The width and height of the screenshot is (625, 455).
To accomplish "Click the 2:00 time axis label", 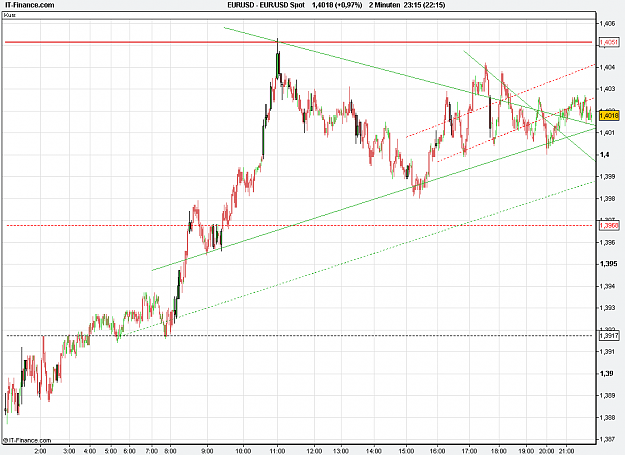I will [40, 451].
